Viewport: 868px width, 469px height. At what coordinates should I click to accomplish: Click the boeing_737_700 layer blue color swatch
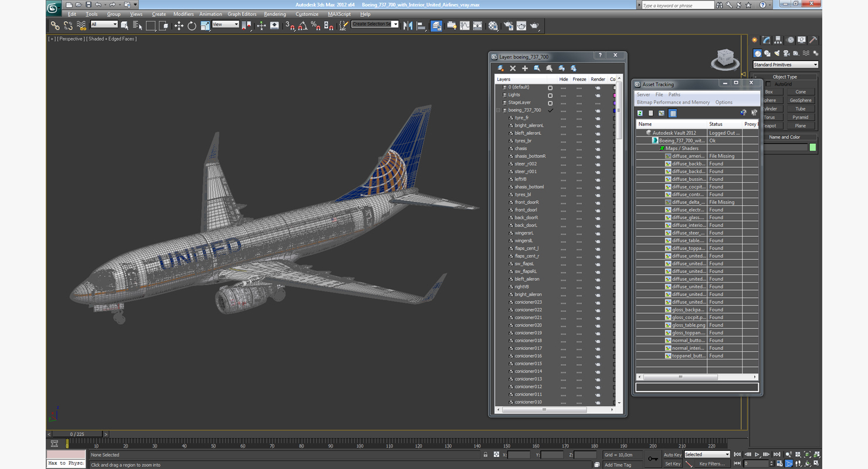[x=614, y=110]
